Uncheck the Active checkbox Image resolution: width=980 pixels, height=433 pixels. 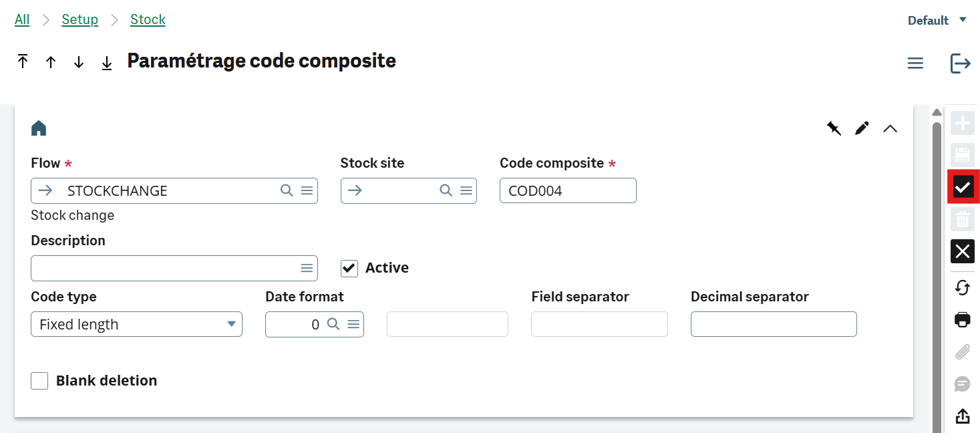pyautogui.click(x=349, y=268)
